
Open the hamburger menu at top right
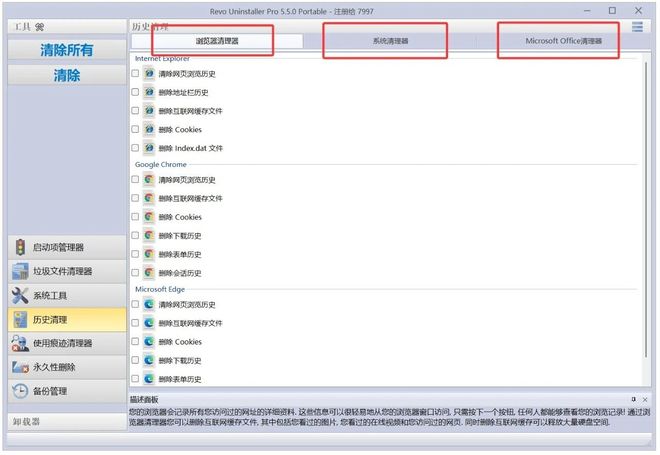pyautogui.click(x=637, y=27)
